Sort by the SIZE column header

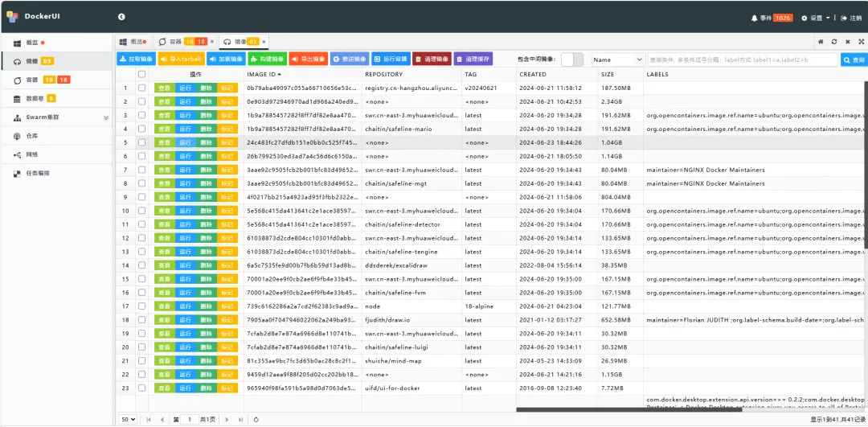[x=620, y=74]
